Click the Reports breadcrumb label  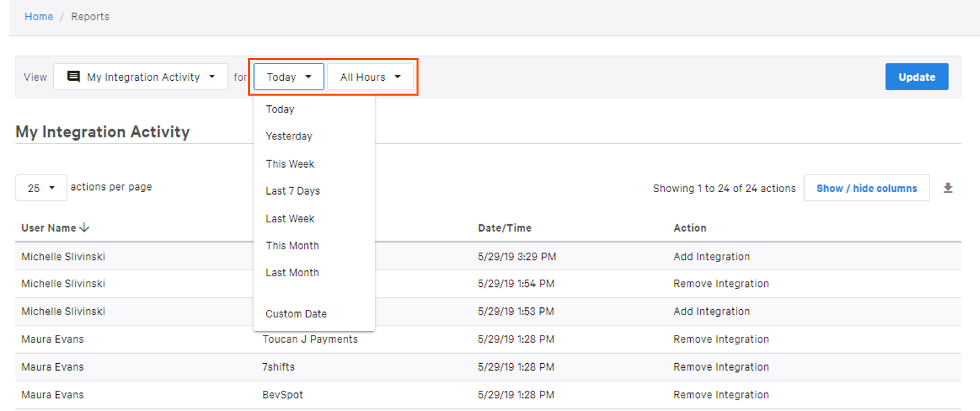coord(90,16)
